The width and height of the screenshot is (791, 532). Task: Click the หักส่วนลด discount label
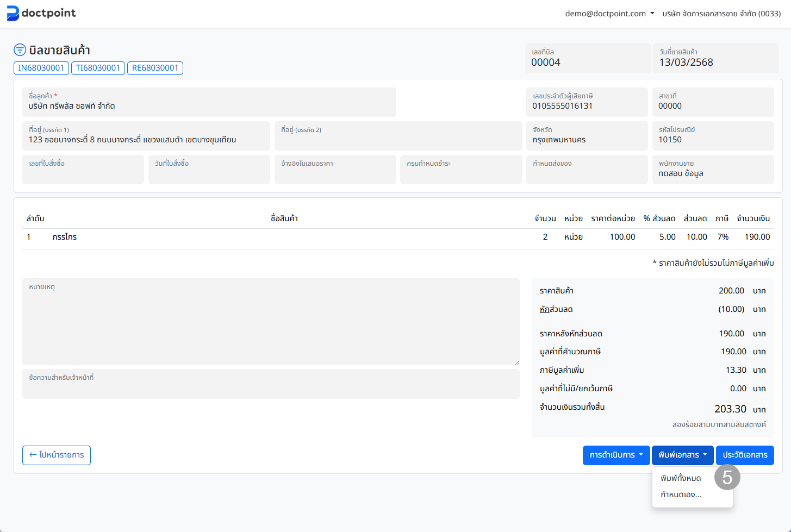coord(556,309)
